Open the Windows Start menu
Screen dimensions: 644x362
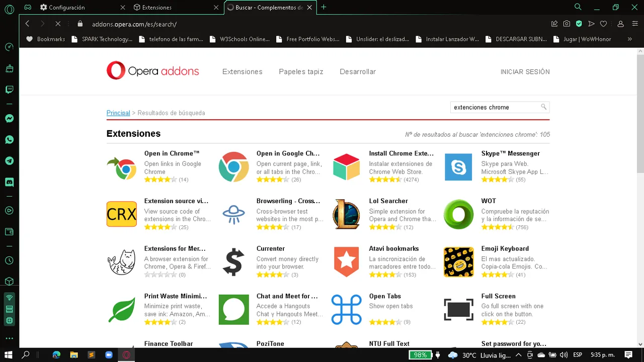click(9, 354)
